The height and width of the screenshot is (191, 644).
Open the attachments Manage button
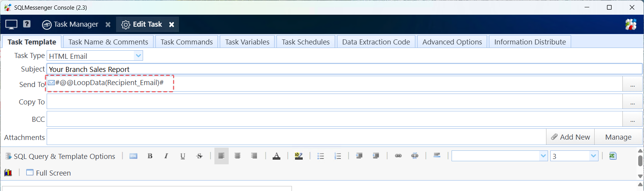click(618, 137)
